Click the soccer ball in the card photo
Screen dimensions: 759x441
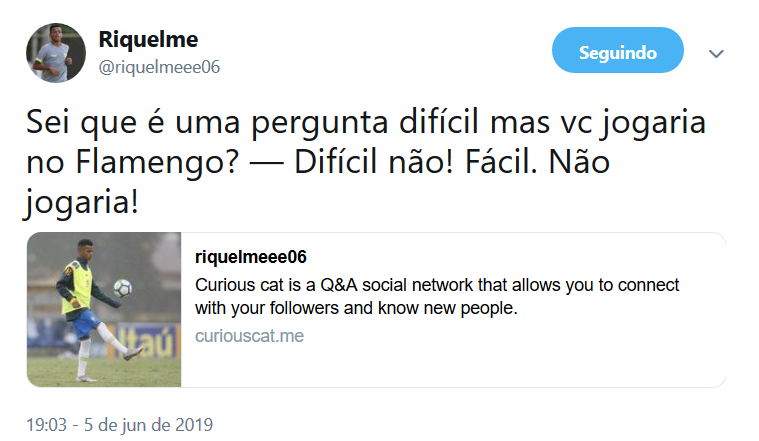[123, 288]
